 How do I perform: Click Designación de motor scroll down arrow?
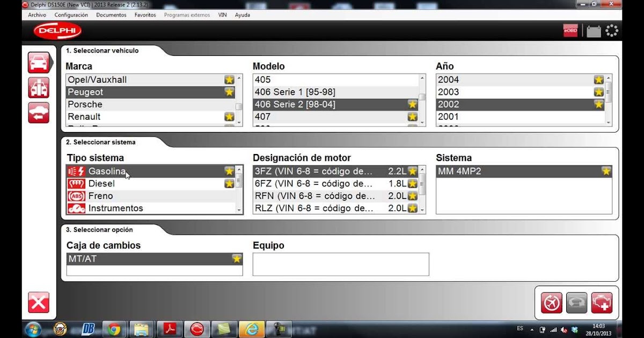coord(422,210)
